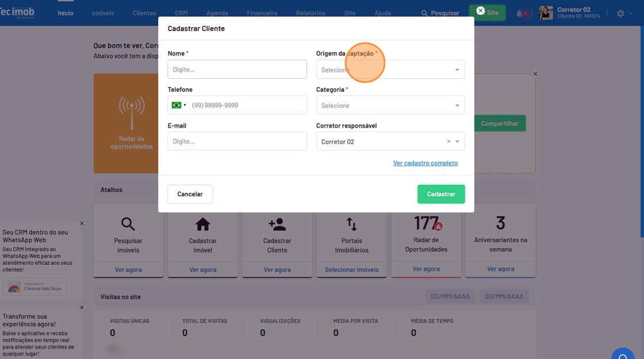Click the Corretor 02 profile avatar
The width and height of the screenshot is (644, 359).
tap(546, 13)
